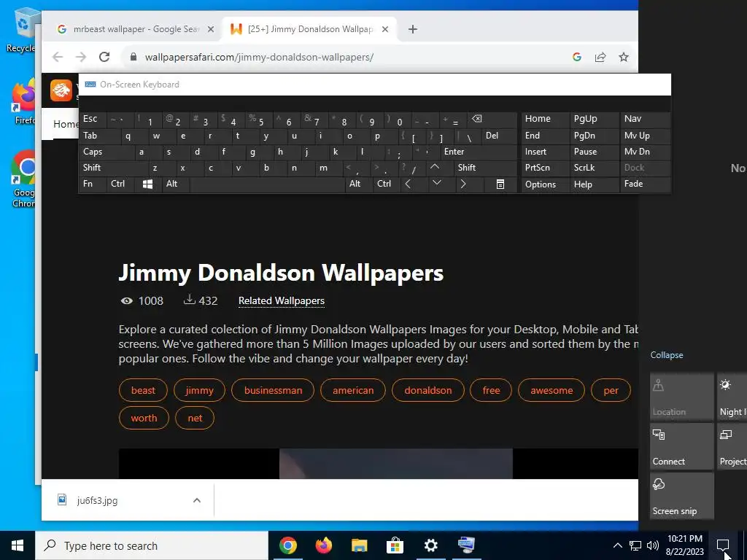Select the jimmy tag
Viewport: 747px width, 560px height.
point(199,391)
